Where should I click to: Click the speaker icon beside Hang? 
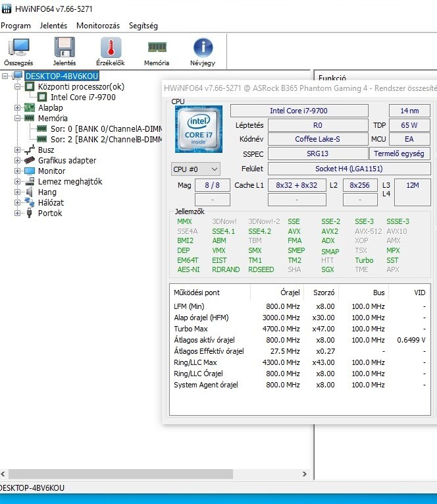[30, 192]
